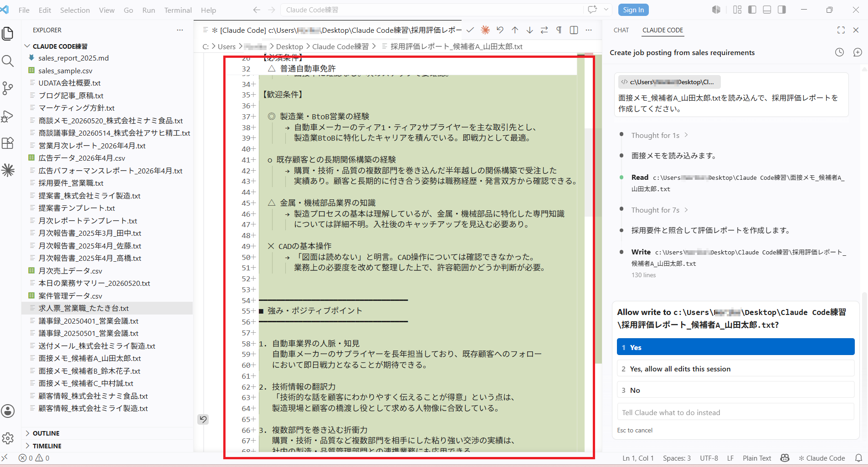Open 採用要件_営業職.txt file
The image size is (868, 467).
71,183
